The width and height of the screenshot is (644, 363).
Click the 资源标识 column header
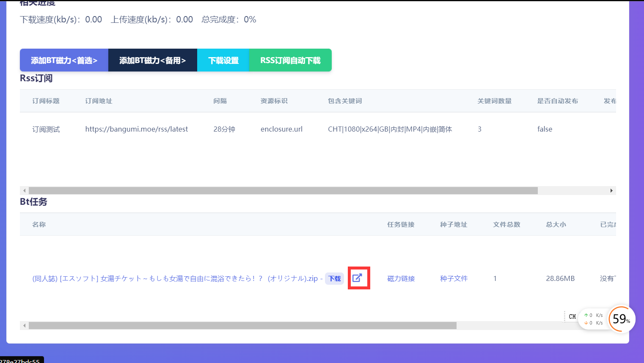click(274, 101)
